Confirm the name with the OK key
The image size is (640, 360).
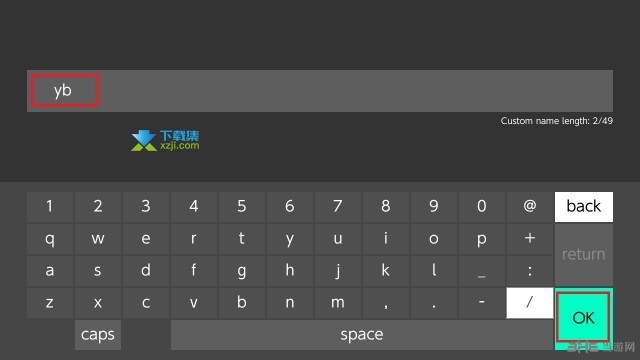click(x=584, y=318)
